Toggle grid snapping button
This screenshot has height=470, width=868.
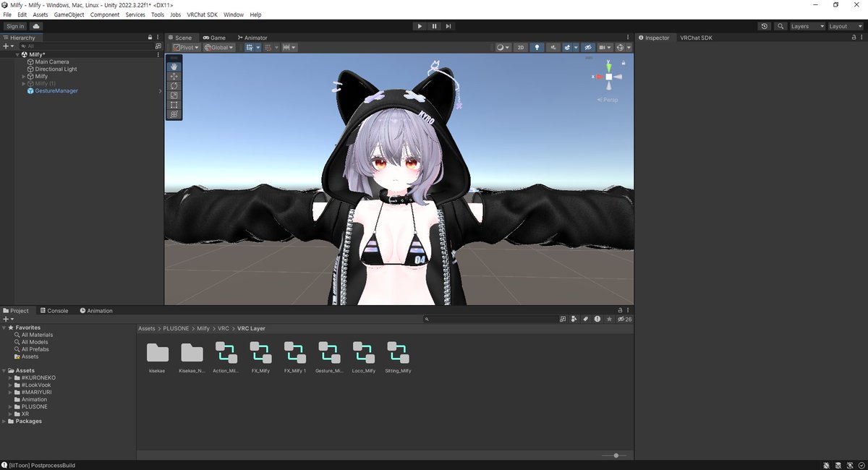coord(268,47)
